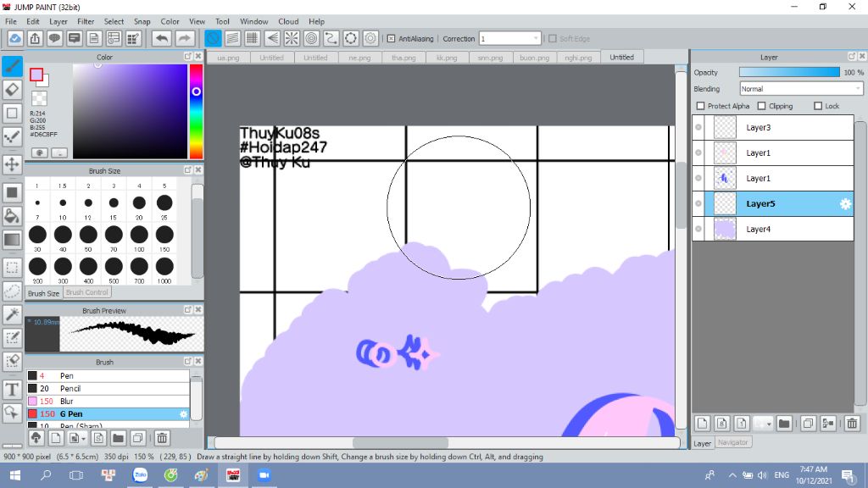Click the cloud save toolbar icon
The height and width of the screenshot is (488, 868).
pos(15,39)
